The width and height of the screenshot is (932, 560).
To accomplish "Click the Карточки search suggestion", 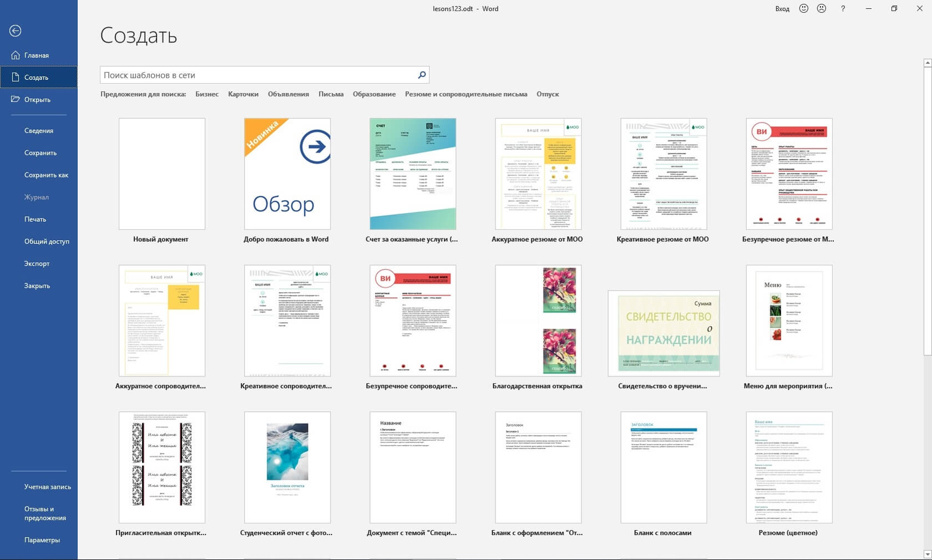I will pos(243,94).
